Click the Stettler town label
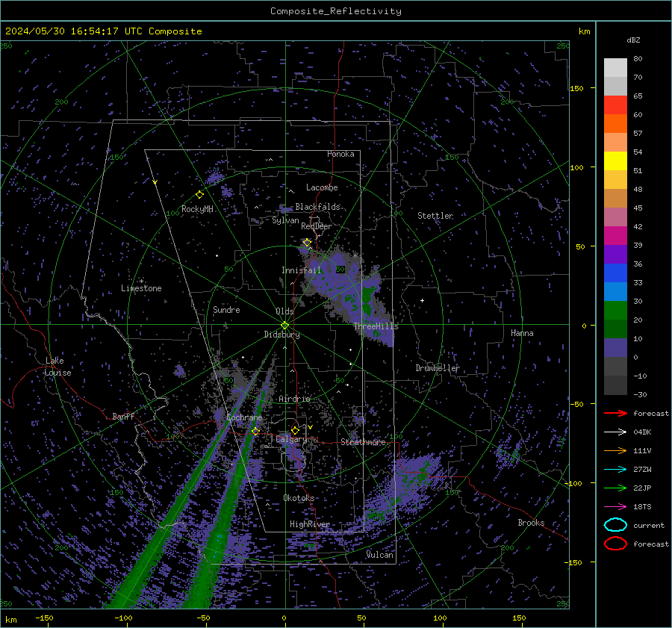Screen dimensions: 672x628 [x=435, y=216]
